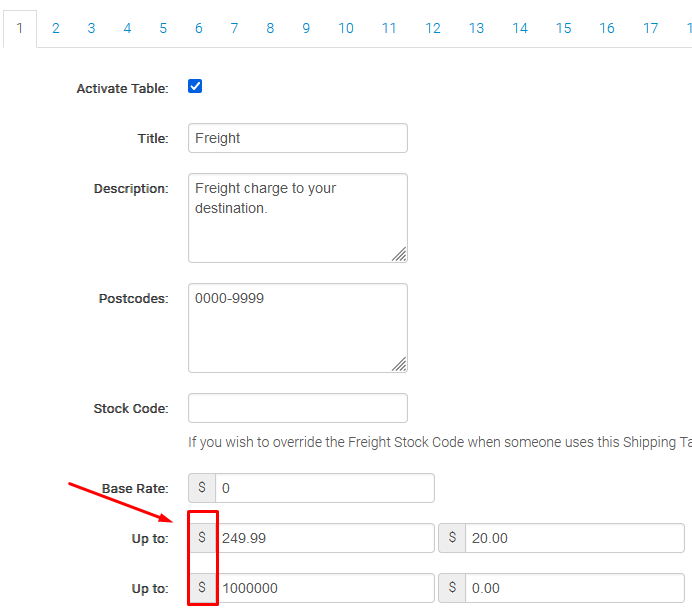The width and height of the screenshot is (692, 610).
Task: Edit the 249.99 Up to threshold
Action: (325, 538)
